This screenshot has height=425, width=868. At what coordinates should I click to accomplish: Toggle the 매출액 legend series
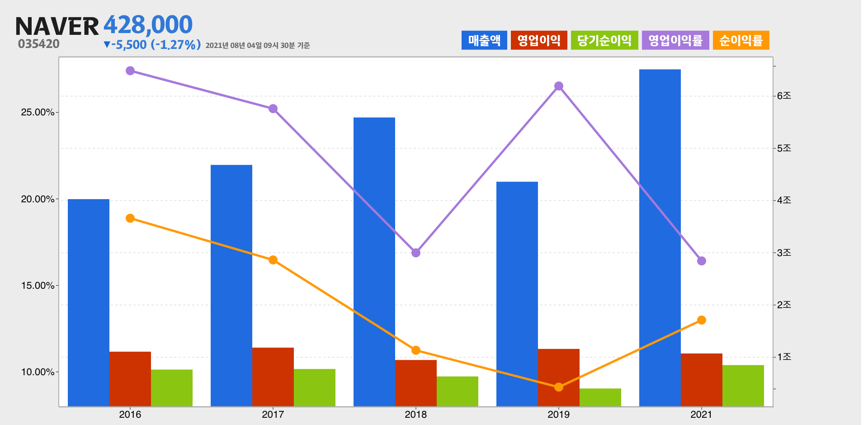click(484, 40)
